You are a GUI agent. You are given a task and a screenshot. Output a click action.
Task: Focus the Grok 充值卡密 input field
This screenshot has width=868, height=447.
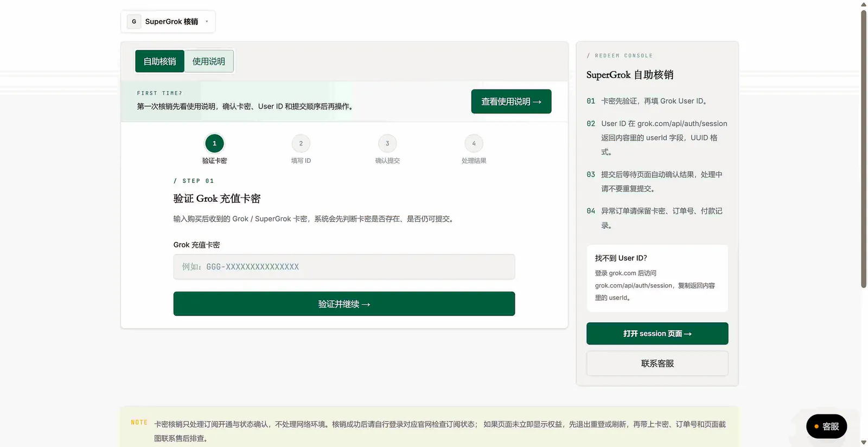pyautogui.click(x=344, y=267)
